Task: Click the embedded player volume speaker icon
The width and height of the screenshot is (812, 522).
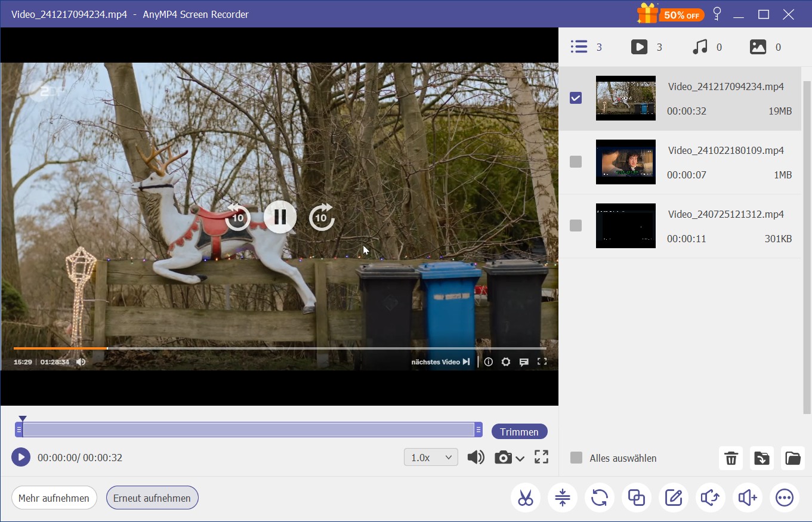Action: [81, 362]
